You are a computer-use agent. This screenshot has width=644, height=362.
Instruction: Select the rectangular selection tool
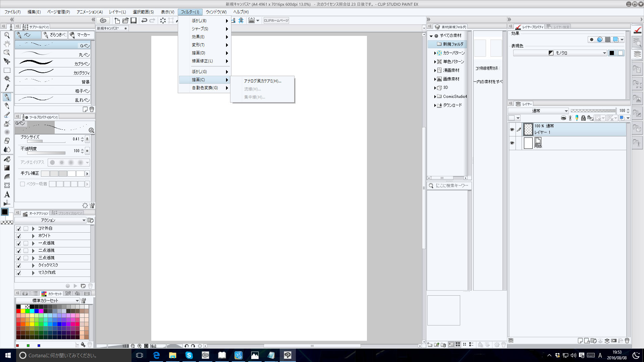[7, 70]
